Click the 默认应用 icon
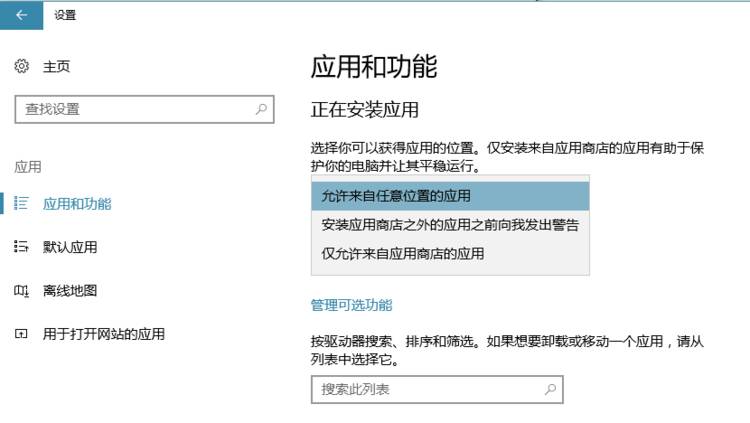Screen dimensions: 750x423 [x=21, y=247]
